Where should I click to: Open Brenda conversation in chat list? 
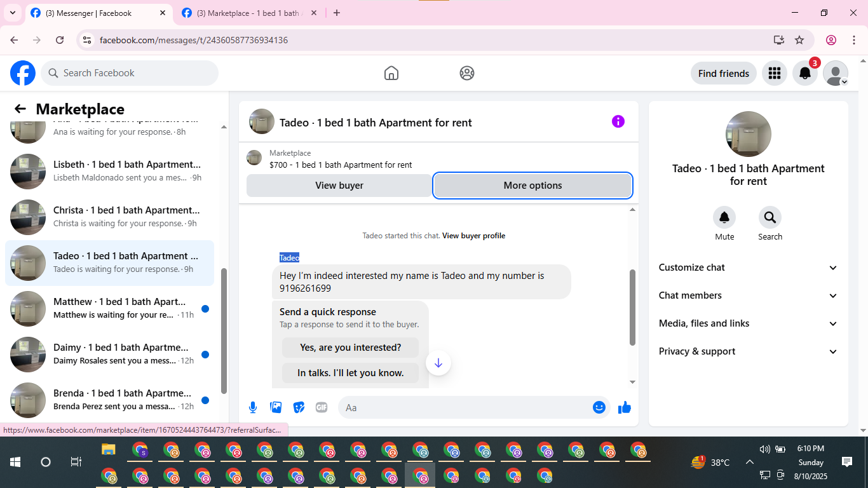109,400
